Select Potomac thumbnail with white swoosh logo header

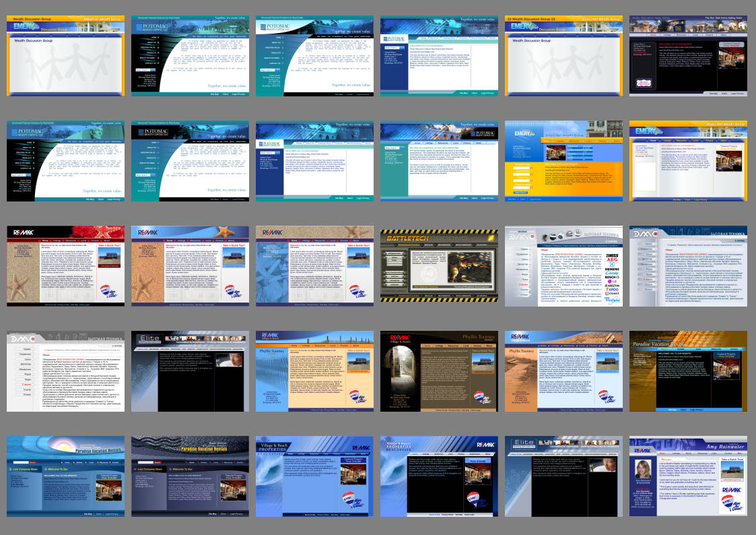point(315,55)
